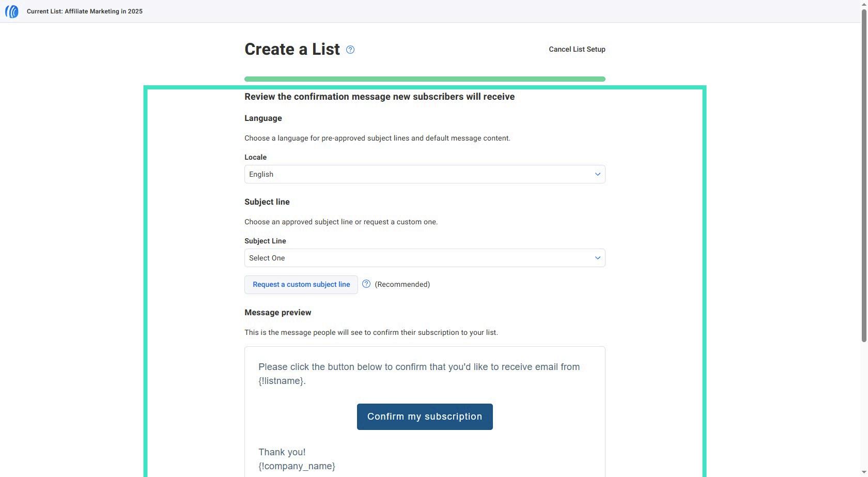Click the scrollbar down arrow
The image size is (868, 477).
pyautogui.click(x=864, y=473)
